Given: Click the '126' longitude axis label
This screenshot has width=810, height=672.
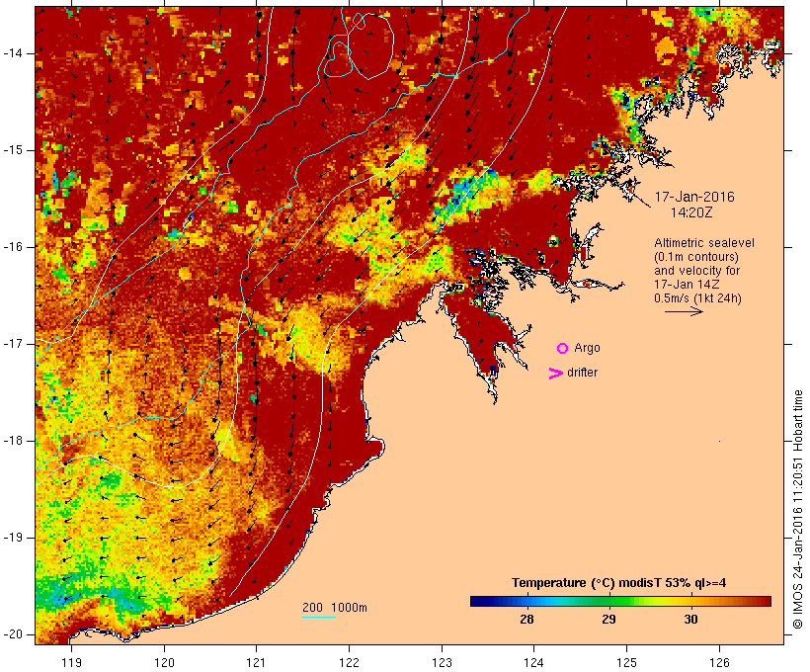Looking at the screenshot, I should pos(719,662).
